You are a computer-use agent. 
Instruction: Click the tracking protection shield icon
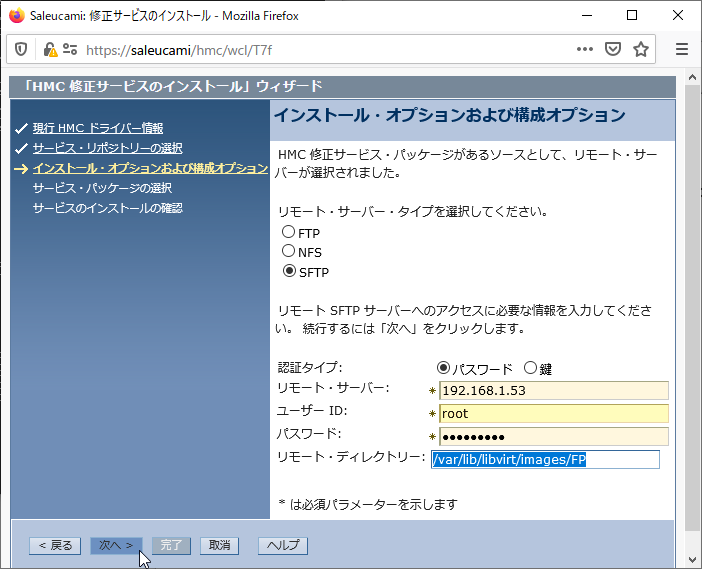[21, 49]
